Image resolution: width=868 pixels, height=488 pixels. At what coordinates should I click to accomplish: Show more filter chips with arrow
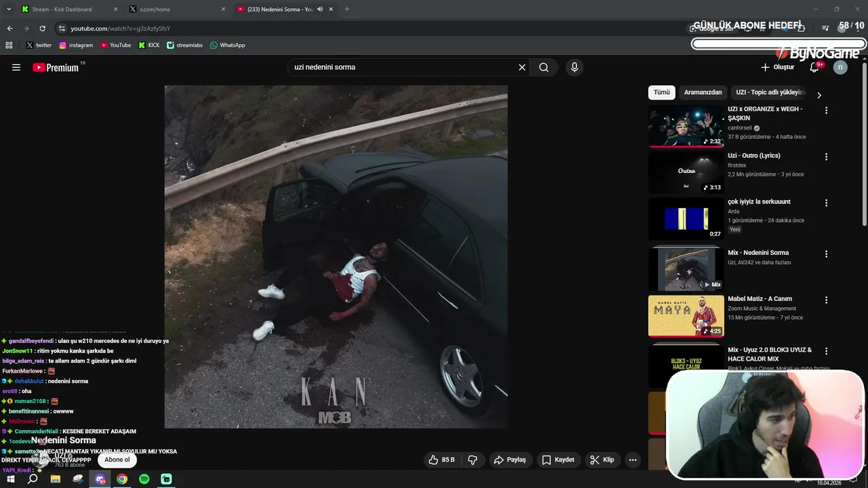pos(818,95)
